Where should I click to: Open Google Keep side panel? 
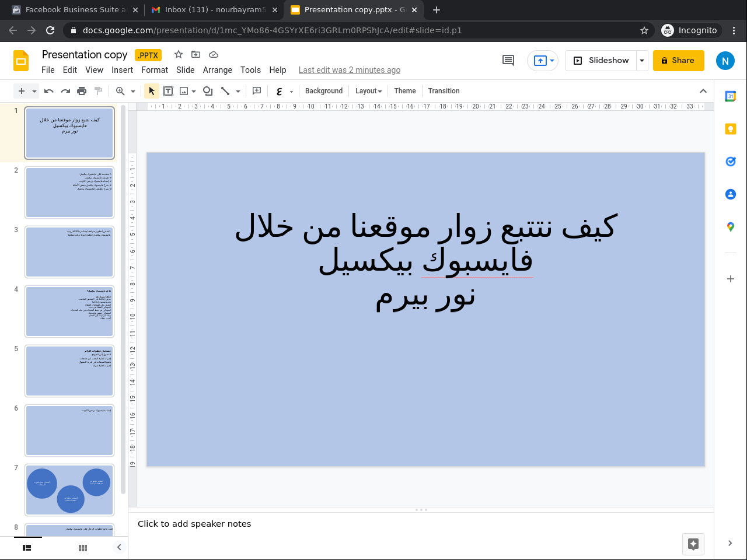pos(731,129)
